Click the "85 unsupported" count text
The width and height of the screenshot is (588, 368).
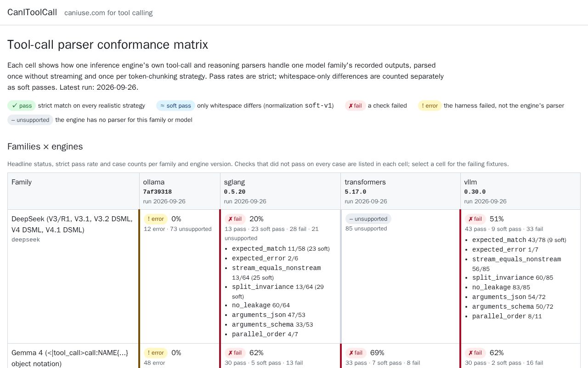click(x=366, y=229)
